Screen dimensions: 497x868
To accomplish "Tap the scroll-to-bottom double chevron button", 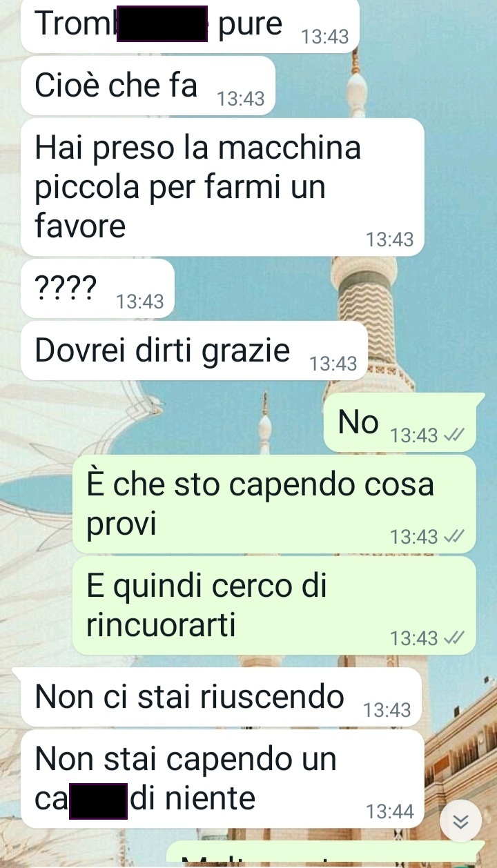I will tap(460, 821).
